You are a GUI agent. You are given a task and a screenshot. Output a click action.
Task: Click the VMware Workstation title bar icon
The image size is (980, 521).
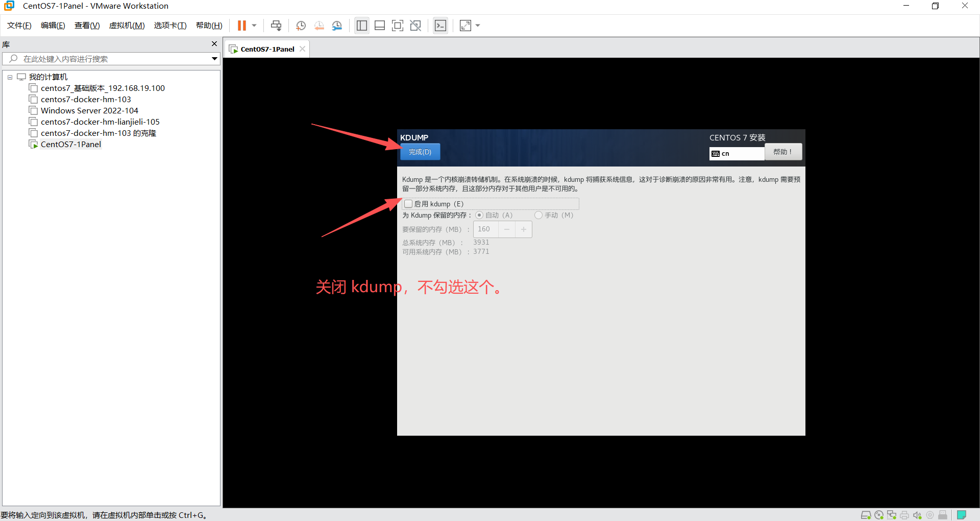(9, 6)
